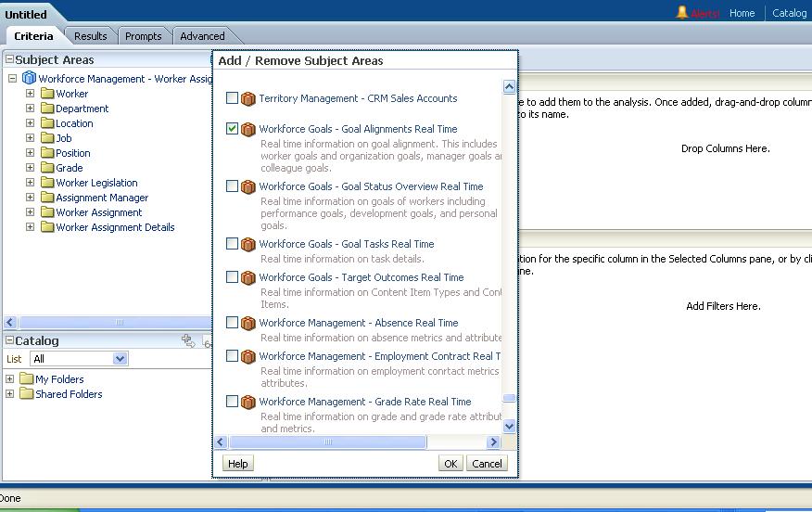Open the Home link in header
The width and height of the screenshot is (812, 512).
(742, 13)
